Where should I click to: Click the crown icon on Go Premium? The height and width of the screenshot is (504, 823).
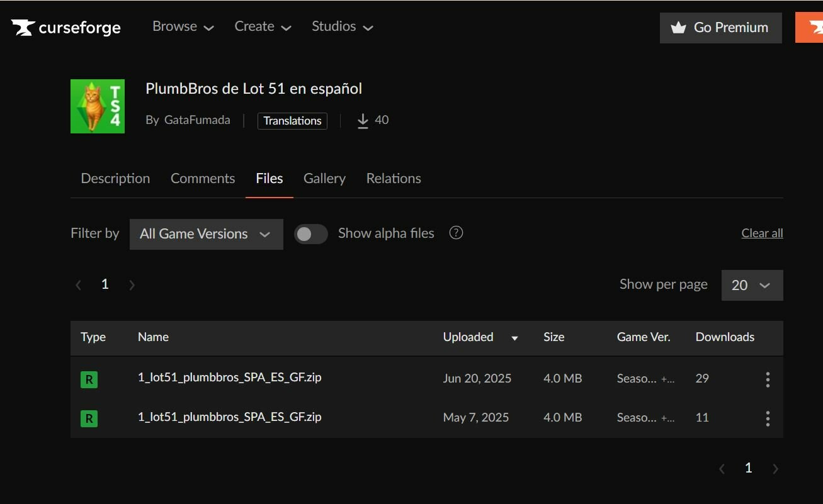tap(678, 28)
